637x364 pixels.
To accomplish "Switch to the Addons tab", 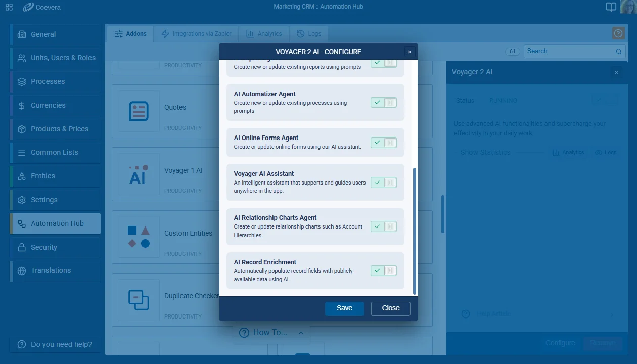I will (130, 34).
